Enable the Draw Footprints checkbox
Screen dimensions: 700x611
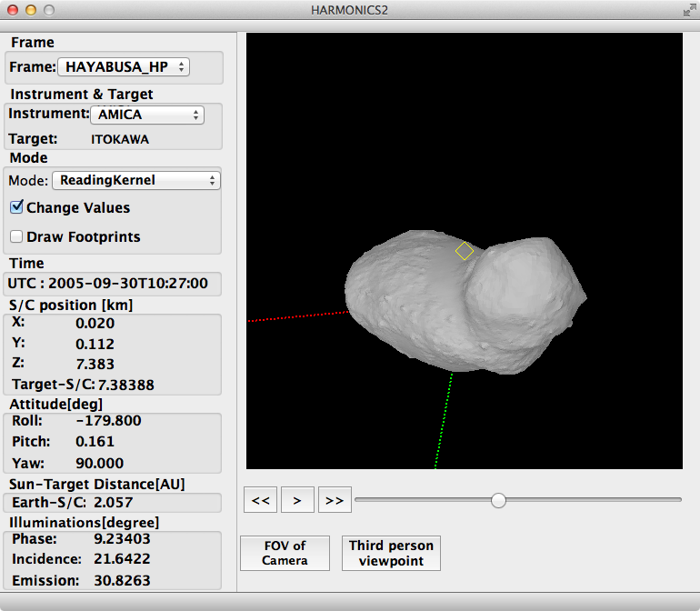click(16, 236)
